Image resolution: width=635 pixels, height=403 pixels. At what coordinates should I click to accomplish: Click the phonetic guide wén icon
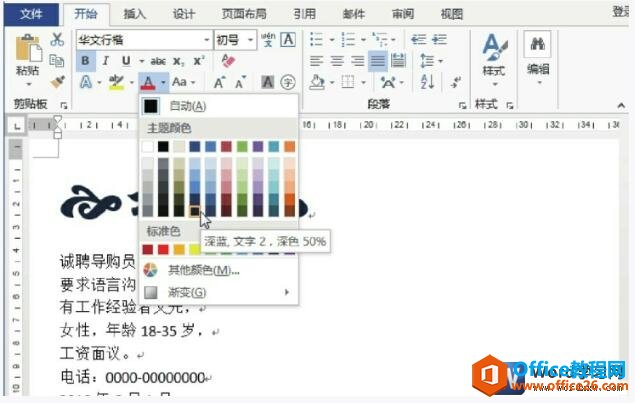pyautogui.click(x=268, y=40)
